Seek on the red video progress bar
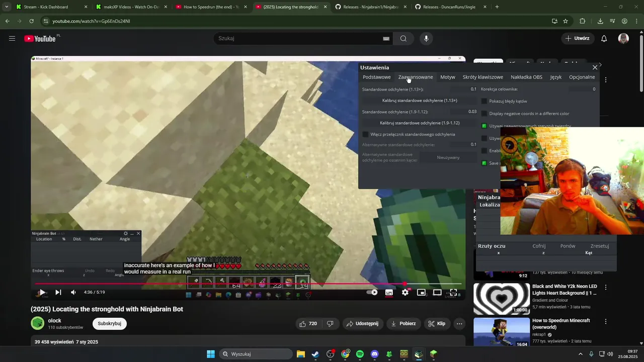Screen dimensions: 644x362 point(248,284)
